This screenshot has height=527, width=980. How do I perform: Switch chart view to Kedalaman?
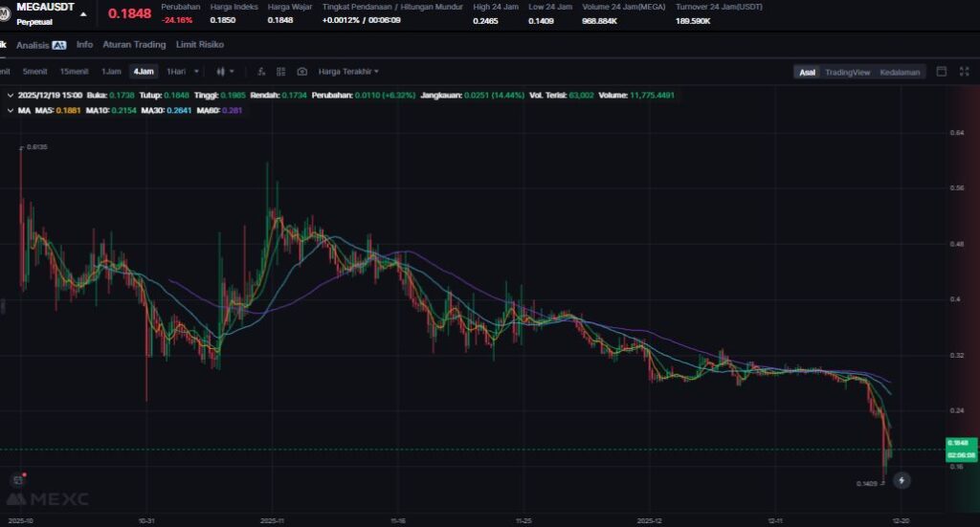click(x=900, y=72)
